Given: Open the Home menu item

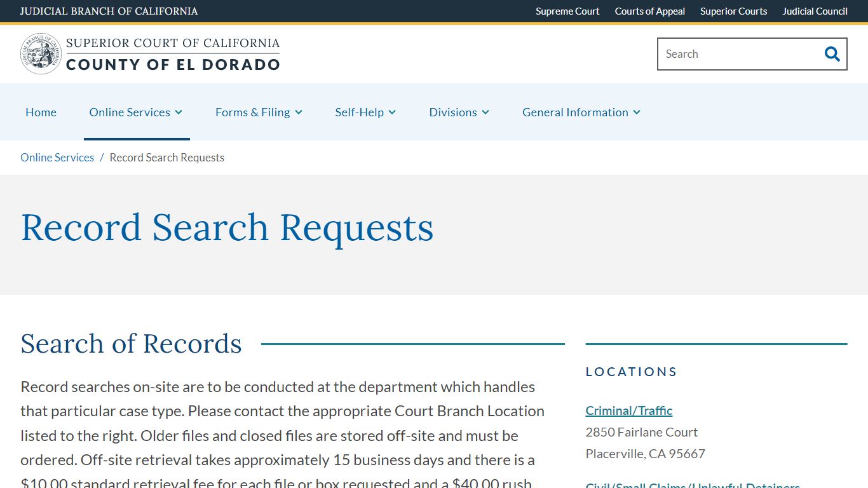Looking at the screenshot, I should (x=41, y=112).
